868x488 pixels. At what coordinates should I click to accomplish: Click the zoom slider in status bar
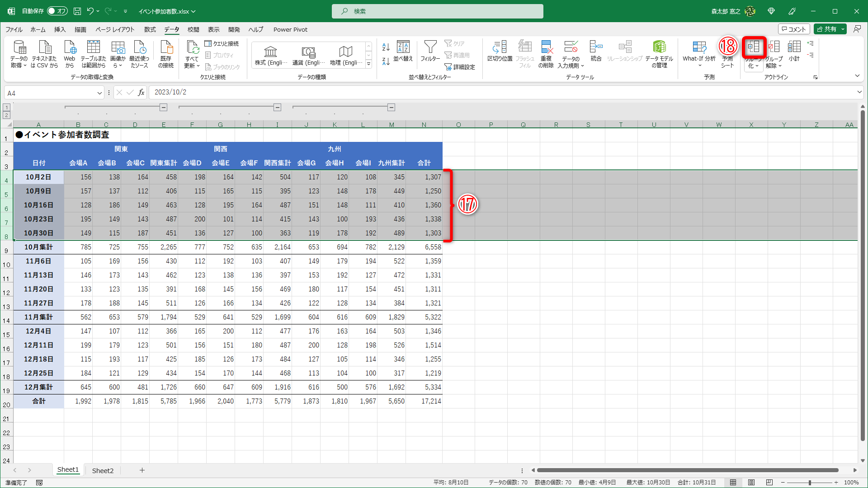pos(809,483)
